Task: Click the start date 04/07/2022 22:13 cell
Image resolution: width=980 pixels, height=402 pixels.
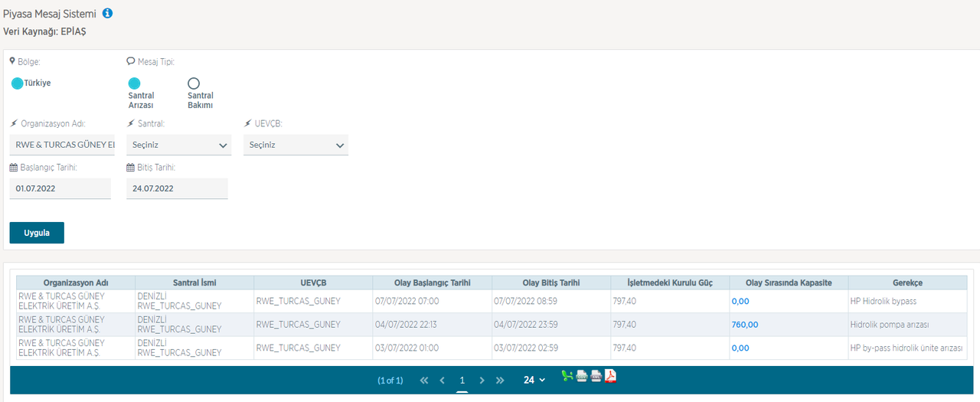Action: [432, 325]
